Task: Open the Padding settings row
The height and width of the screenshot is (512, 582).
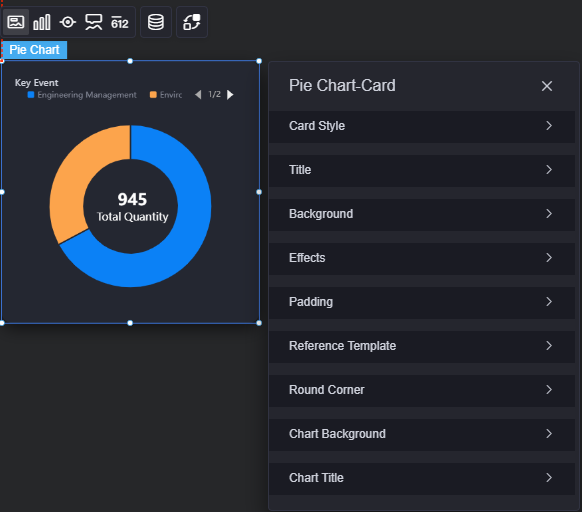Action: tap(422, 302)
